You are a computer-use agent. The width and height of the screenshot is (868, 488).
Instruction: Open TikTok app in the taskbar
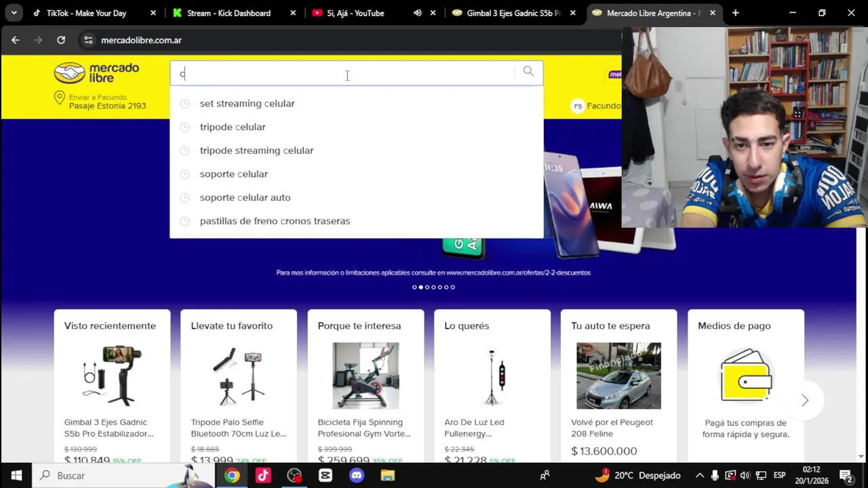click(263, 476)
